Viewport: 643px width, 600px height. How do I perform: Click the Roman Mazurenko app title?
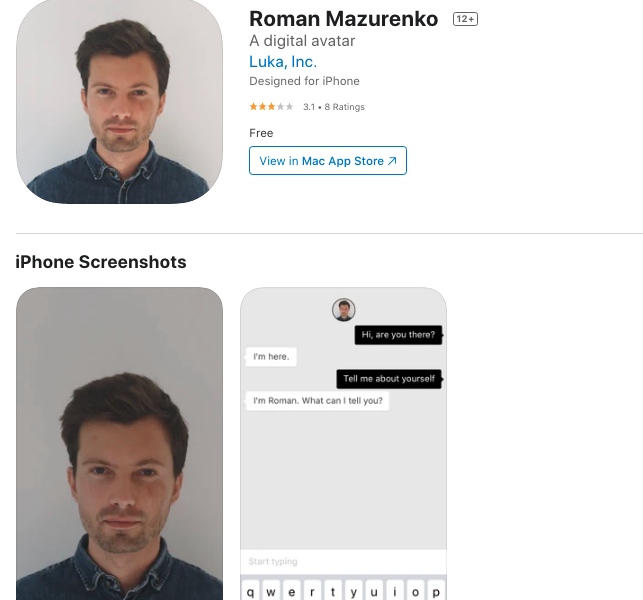(x=343, y=19)
